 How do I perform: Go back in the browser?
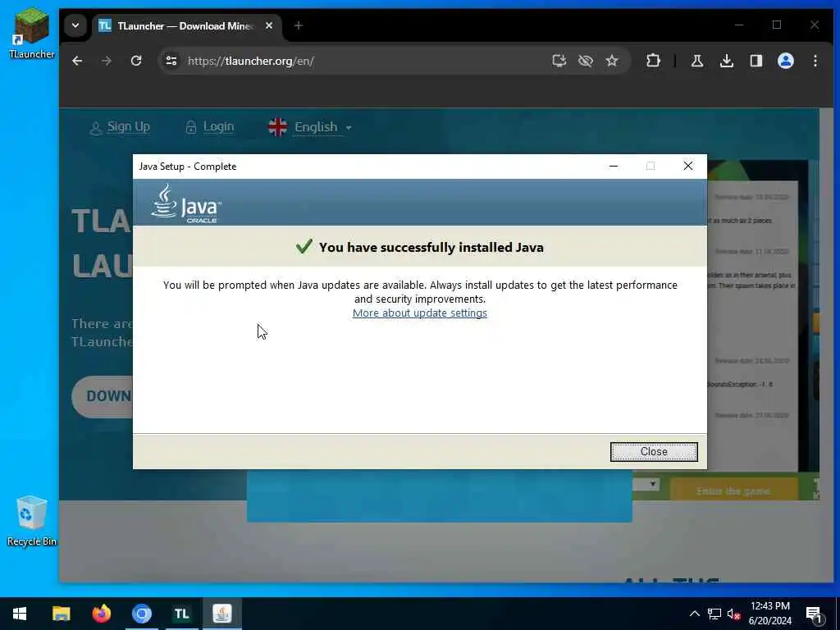point(77,61)
